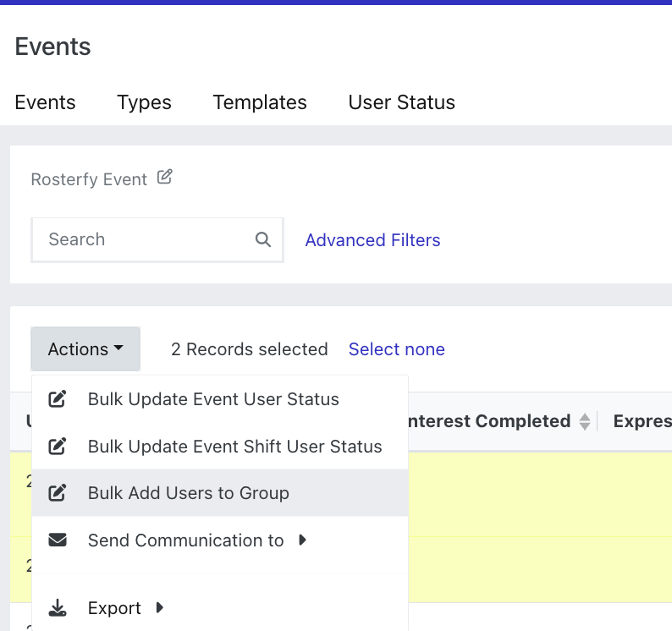672x631 pixels.
Task: Open the Actions dropdown button
Action: (x=85, y=349)
